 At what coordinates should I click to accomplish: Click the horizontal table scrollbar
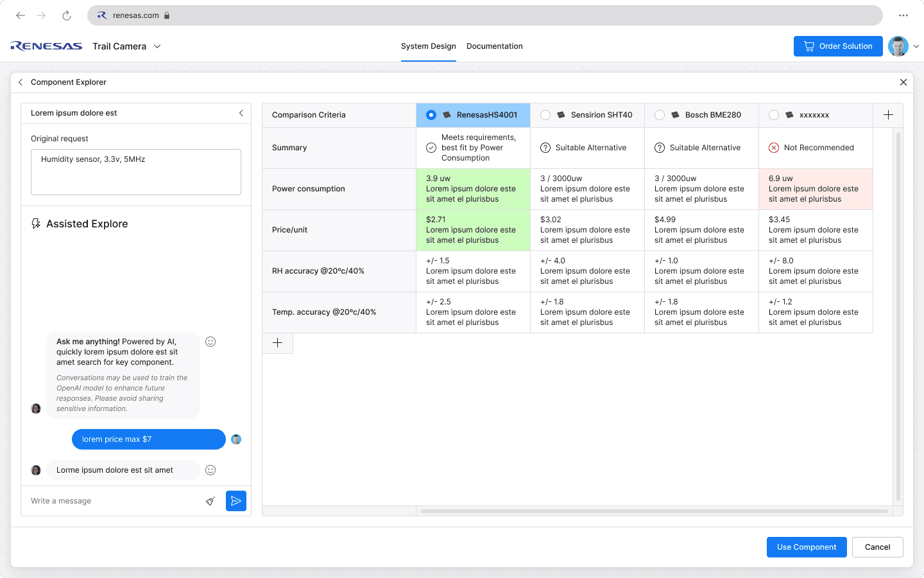[654, 511]
